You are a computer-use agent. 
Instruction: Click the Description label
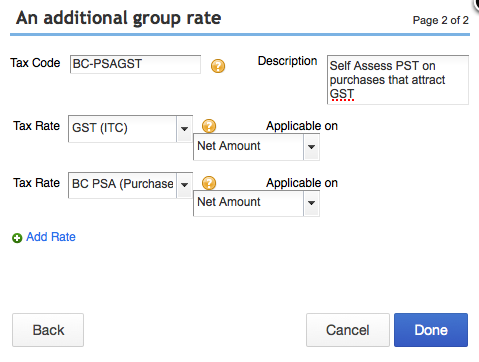point(287,61)
